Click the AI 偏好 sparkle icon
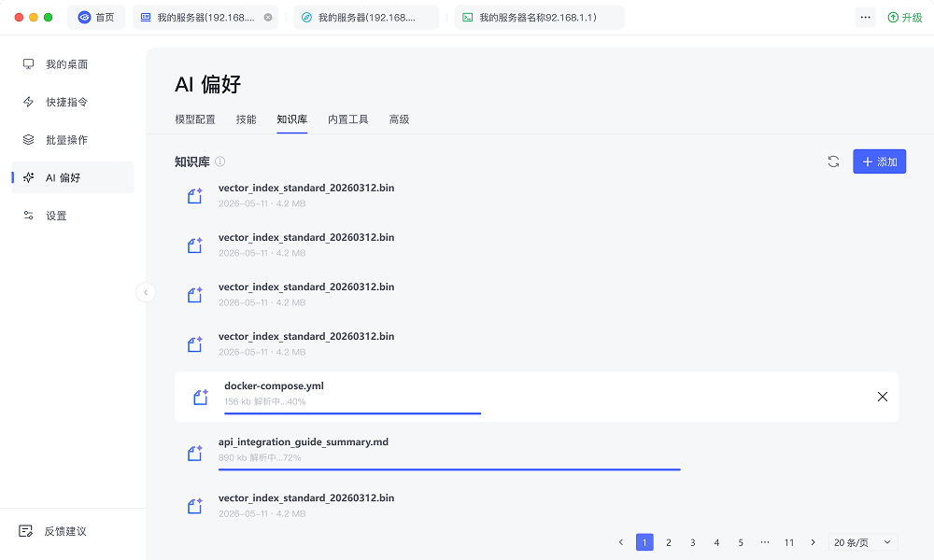The image size is (934, 560). (x=28, y=177)
